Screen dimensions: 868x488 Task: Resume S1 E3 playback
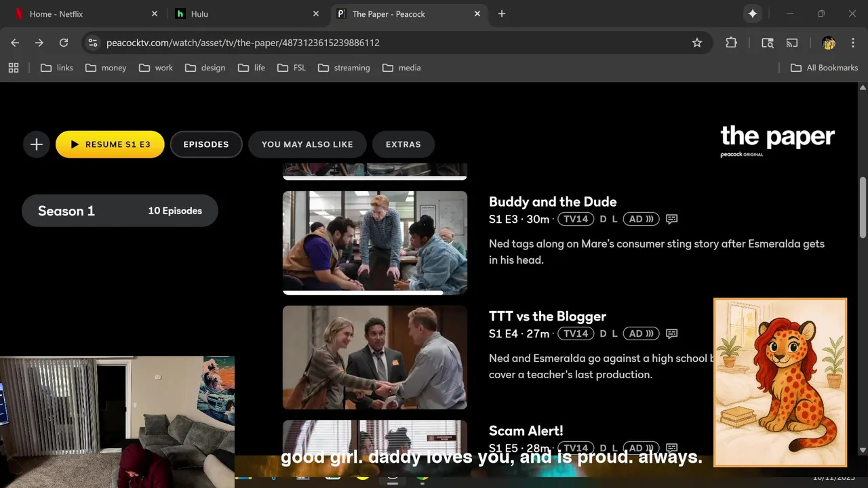tap(110, 144)
